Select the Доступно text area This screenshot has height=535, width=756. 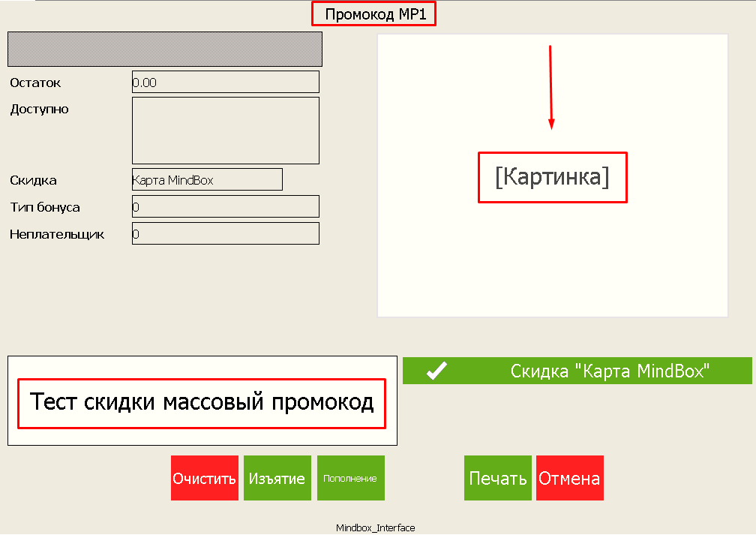pos(225,130)
